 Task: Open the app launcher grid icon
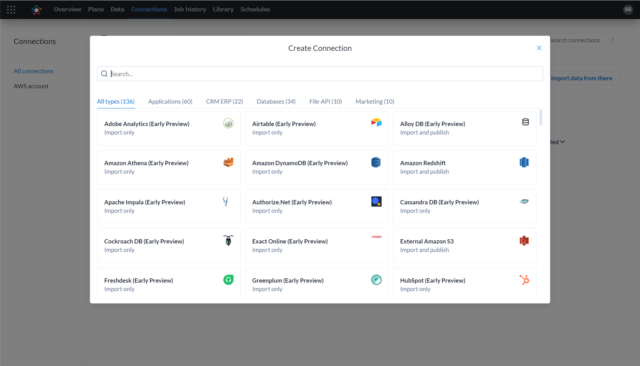(11, 9)
